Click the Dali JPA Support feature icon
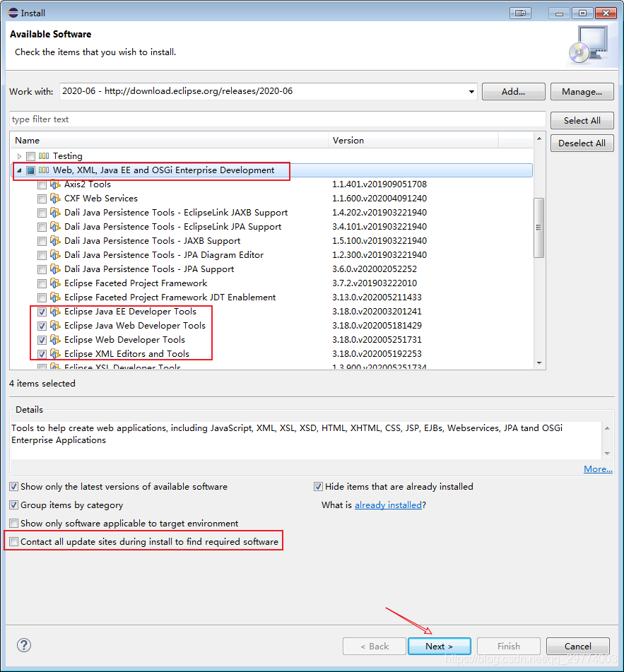This screenshot has width=624, height=672. coord(55,269)
